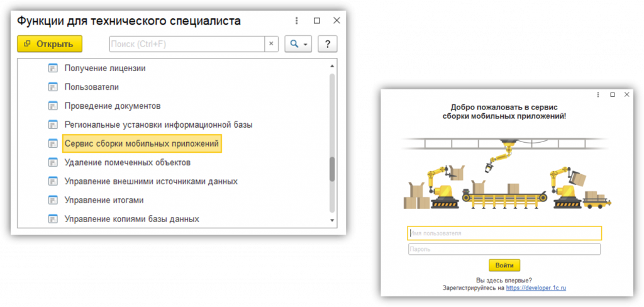
Task: Click the icon beside Региональные установки информационной базы
Action: coord(52,125)
